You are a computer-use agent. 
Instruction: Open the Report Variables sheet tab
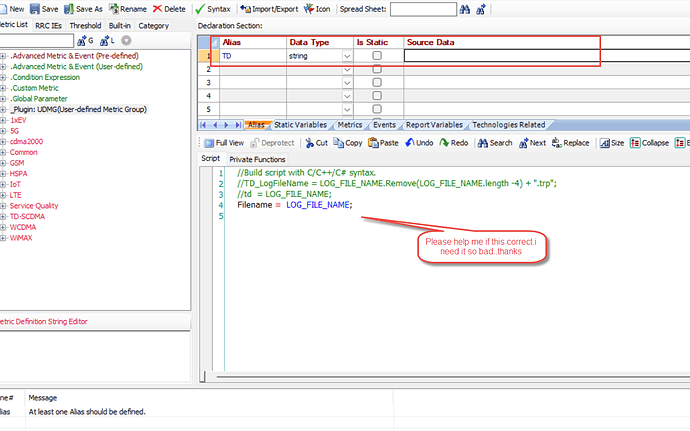point(434,125)
